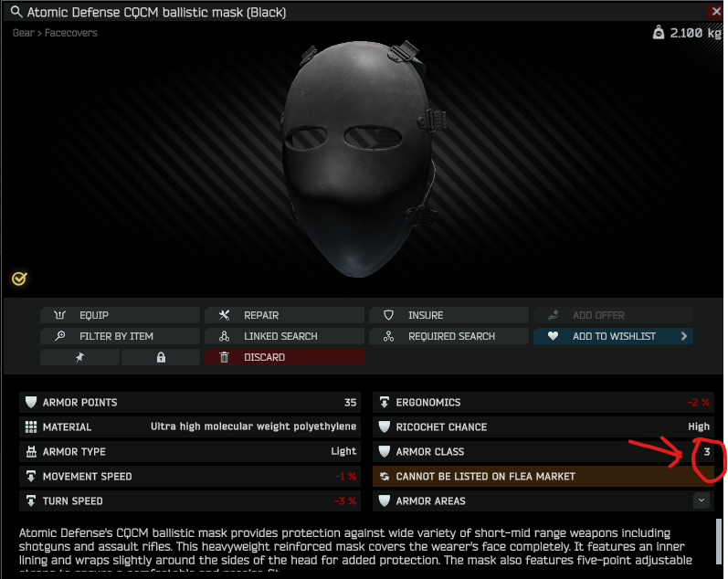
Task: Click 'Cannot be listed on flea market' notice
Action: [x=543, y=477]
